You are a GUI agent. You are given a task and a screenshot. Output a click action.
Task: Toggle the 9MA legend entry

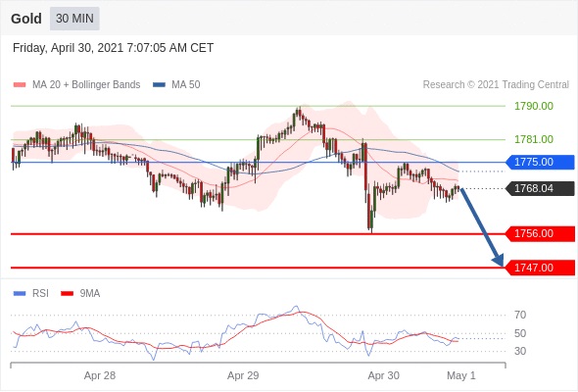coord(80,294)
